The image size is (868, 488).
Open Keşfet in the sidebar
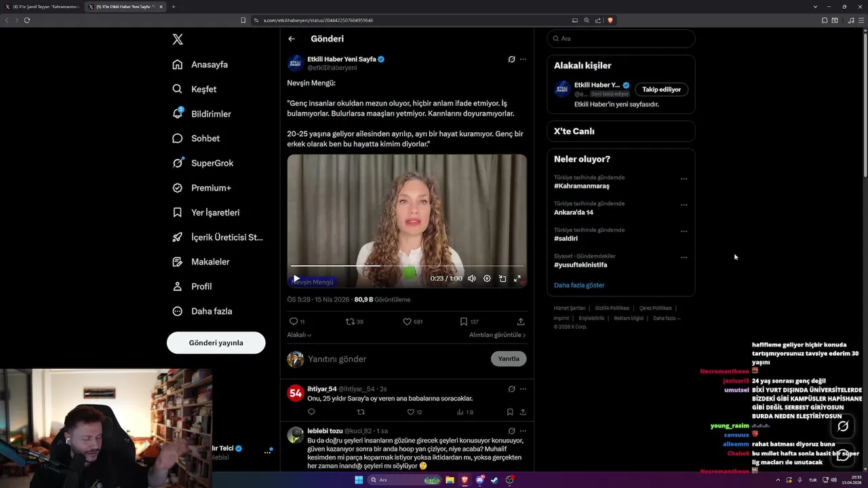(195, 89)
